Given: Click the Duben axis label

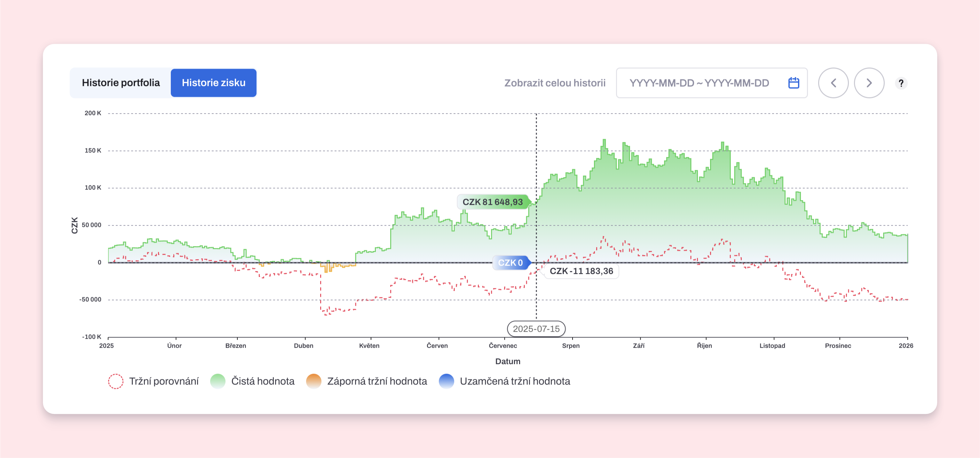Looking at the screenshot, I should [304, 346].
